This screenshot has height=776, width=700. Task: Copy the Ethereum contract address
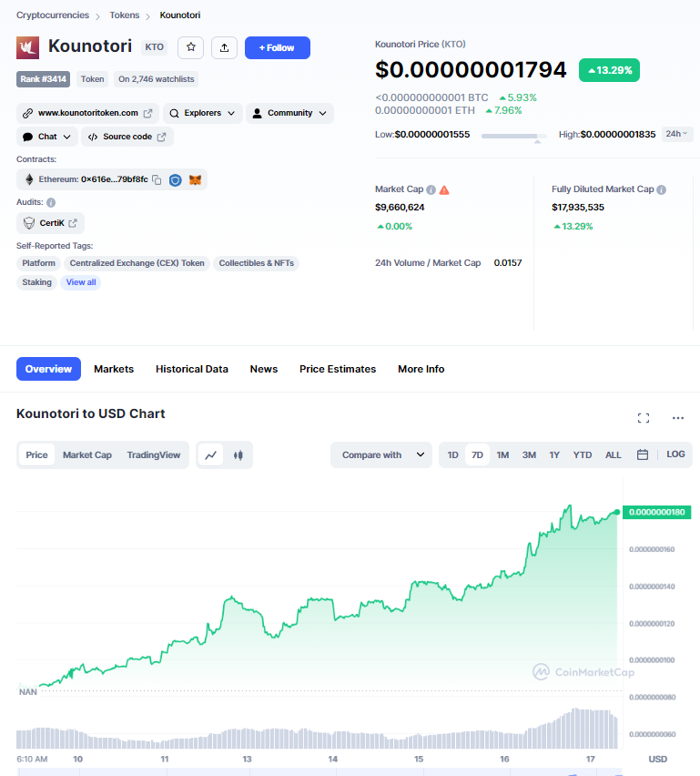157,179
